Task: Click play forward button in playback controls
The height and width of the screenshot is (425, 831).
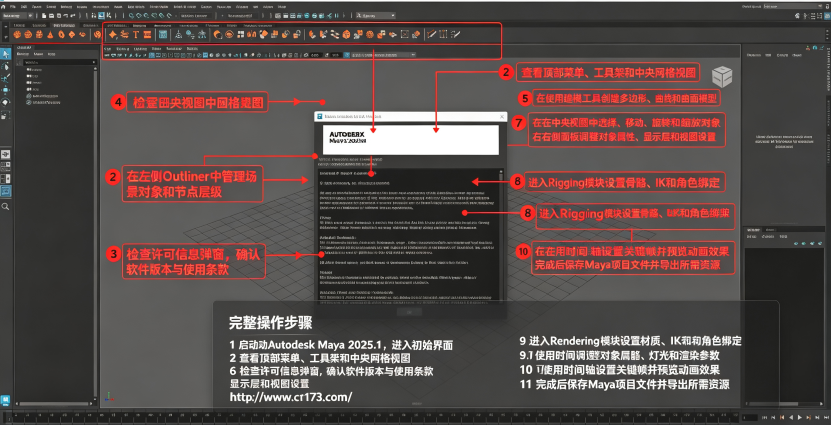Action: tap(801, 418)
